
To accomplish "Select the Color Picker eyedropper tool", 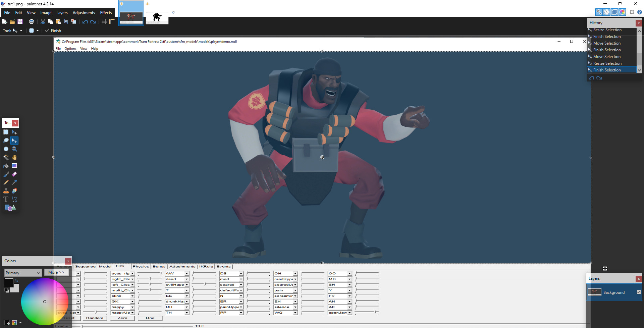I will pyautogui.click(x=14, y=182).
